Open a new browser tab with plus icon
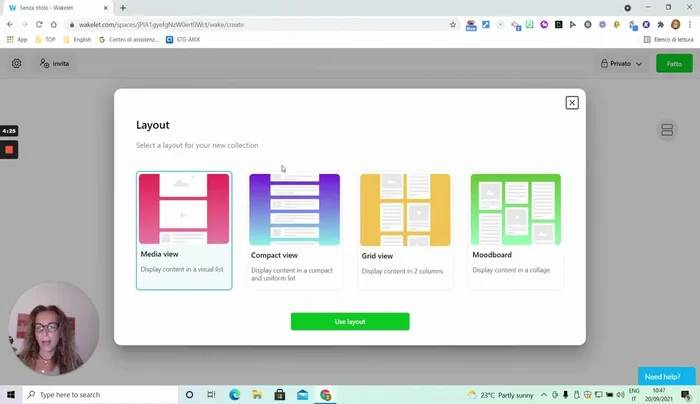The height and width of the screenshot is (404, 700). click(123, 8)
